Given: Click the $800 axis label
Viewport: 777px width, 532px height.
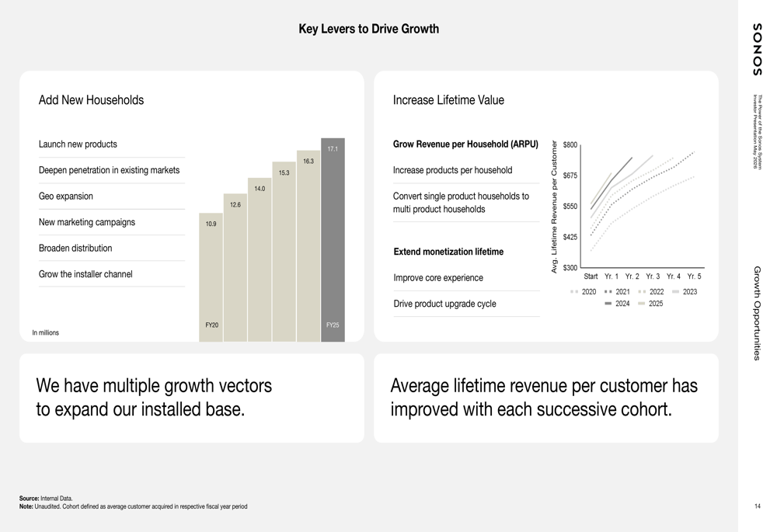Looking at the screenshot, I should [x=570, y=144].
